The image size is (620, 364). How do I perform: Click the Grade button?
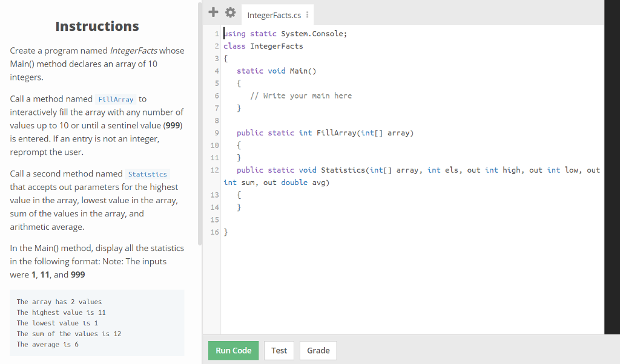click(x=318, y=350)
